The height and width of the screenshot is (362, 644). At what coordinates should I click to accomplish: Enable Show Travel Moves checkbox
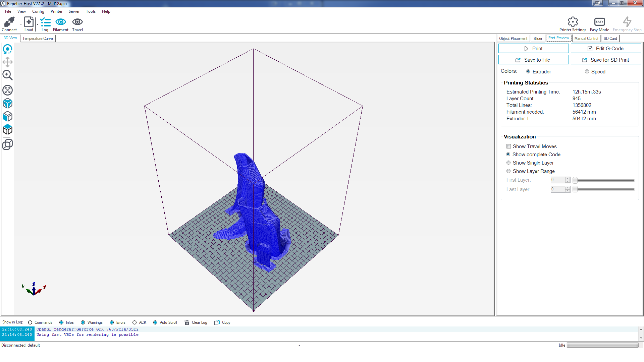pos(508,146)
